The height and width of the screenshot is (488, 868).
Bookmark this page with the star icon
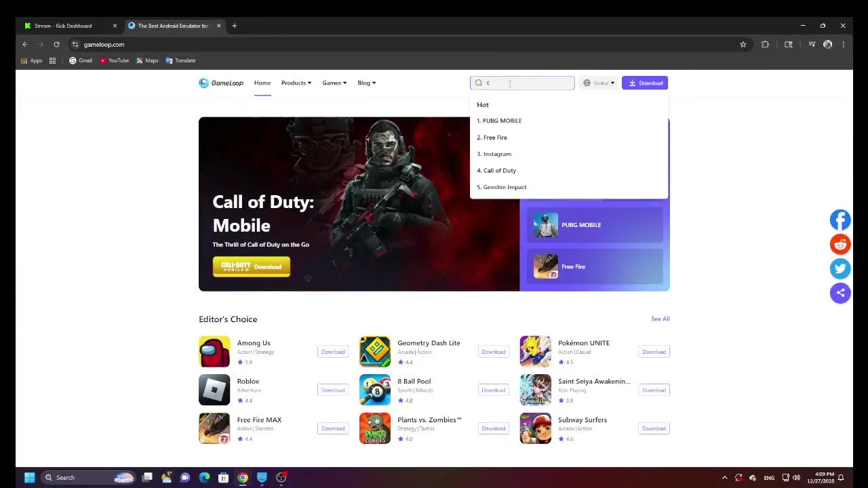743,45
